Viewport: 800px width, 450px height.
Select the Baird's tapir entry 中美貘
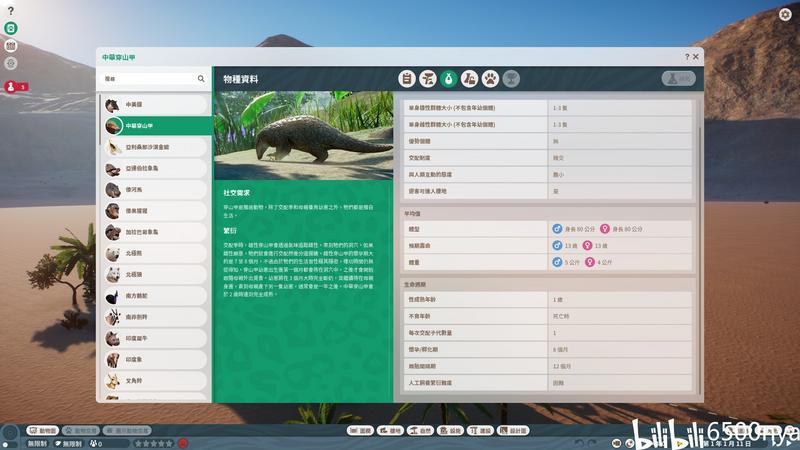tap(156, 105)
